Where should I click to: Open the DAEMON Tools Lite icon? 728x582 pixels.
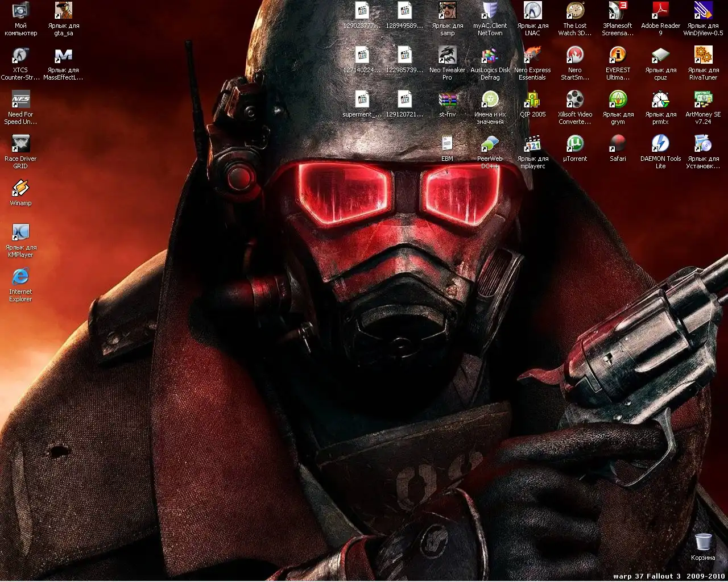(660, 144)
